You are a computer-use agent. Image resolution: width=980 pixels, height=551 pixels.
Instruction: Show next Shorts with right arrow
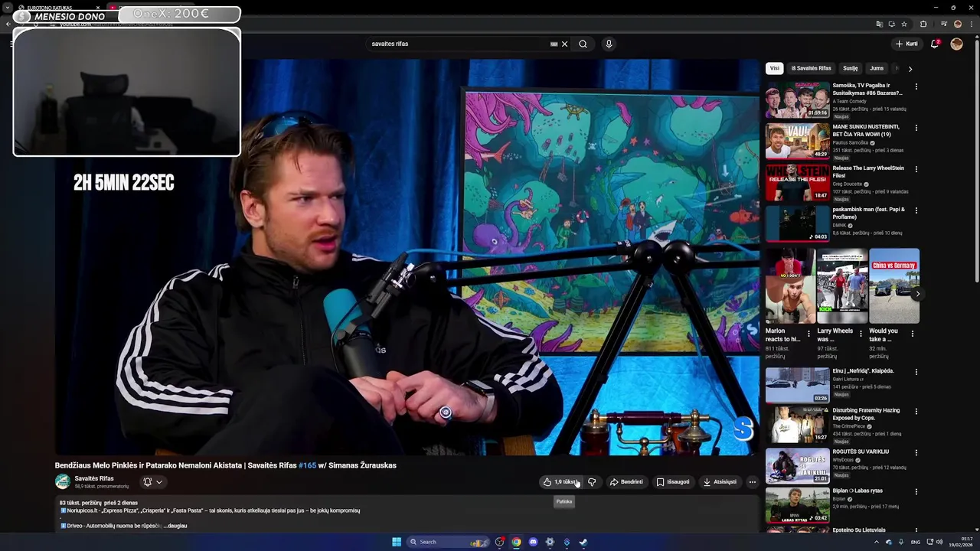coord(918,294)
